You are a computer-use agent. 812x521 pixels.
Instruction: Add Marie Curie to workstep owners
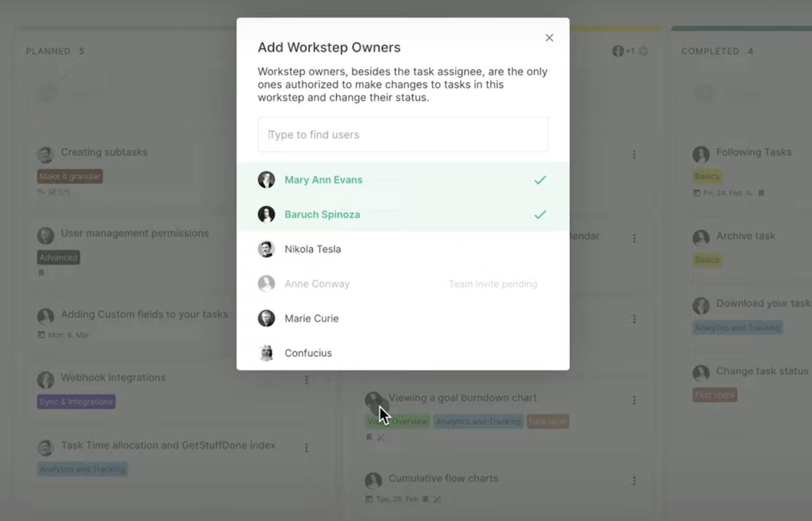click(x=312, y=318)
